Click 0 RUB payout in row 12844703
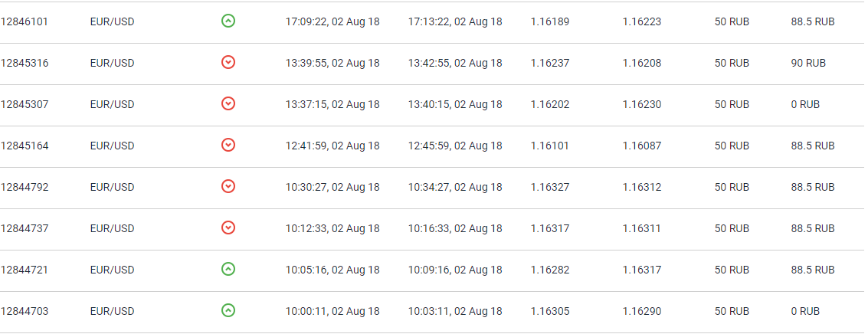Viewport: 868px width, 334px height. pyautogui.click(x=805, y=311)
